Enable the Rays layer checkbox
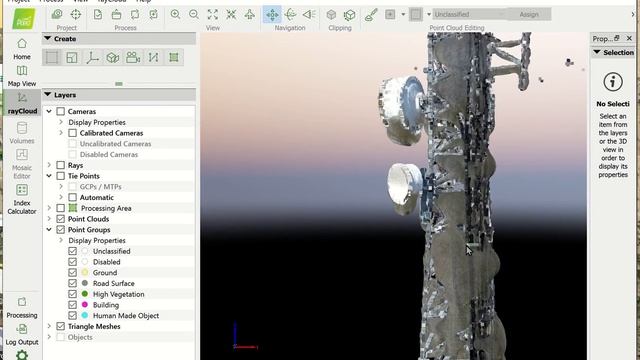The image size is (640, 360). pos(61,165)
